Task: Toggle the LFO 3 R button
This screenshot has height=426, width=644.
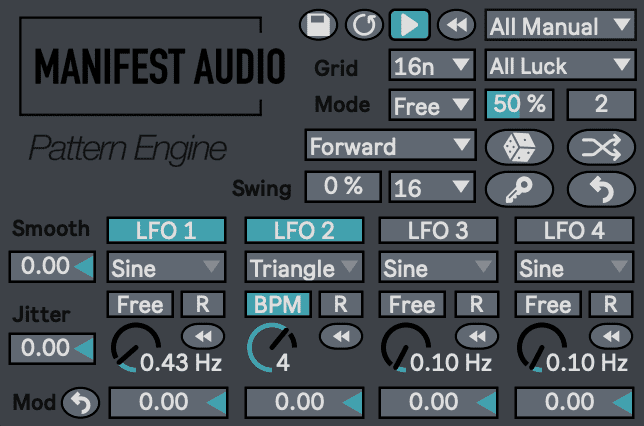Action: tap(477, 304)
